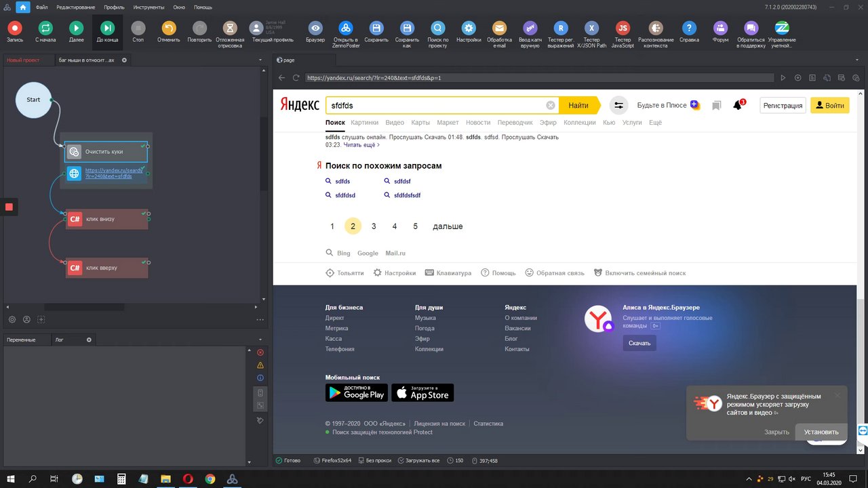The width and height of the screenshot is (868, 488).
Task: Click Открыть в ZennoPoster icon
Action: [346, 28]
